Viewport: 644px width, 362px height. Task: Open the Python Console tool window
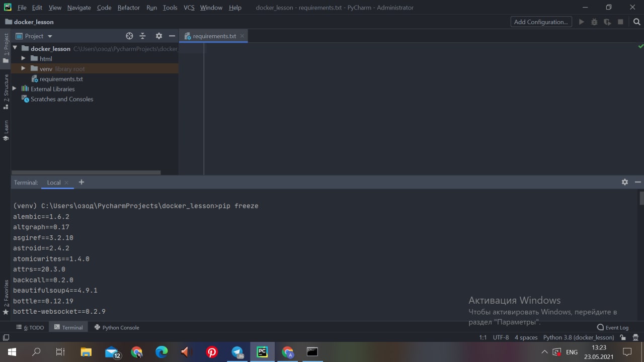pyautogui.click(x=116, y=327)
